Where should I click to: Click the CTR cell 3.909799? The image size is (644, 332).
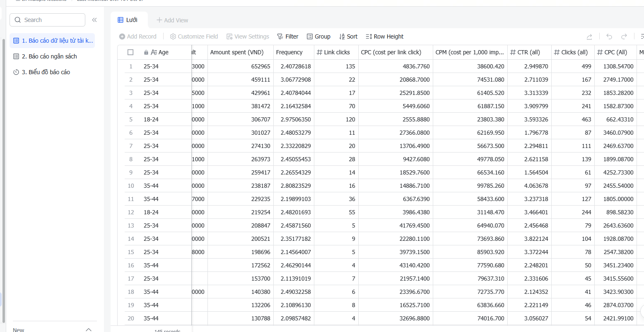(x=529, y=106)
